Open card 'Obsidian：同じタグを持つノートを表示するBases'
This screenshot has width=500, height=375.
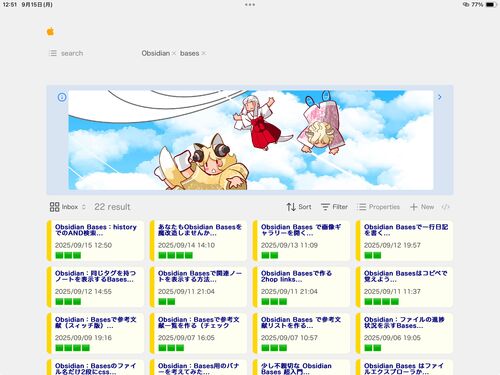tap(96, 287)
